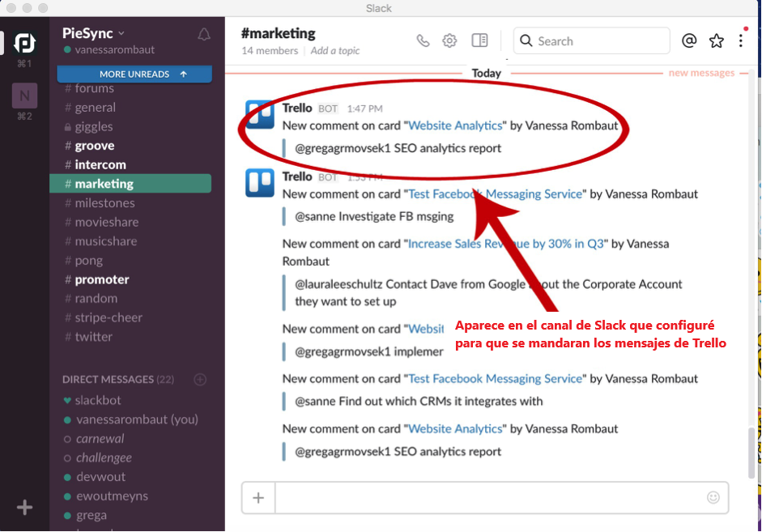Open the #groove channel
762x532 pixels.
(x=90, y=146)
